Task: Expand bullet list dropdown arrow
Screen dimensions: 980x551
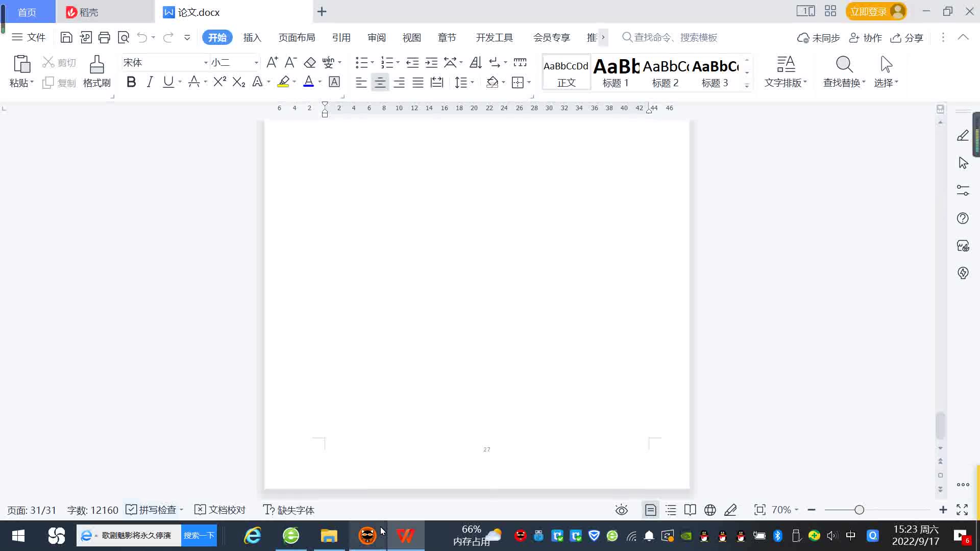Action: [372, 63]
